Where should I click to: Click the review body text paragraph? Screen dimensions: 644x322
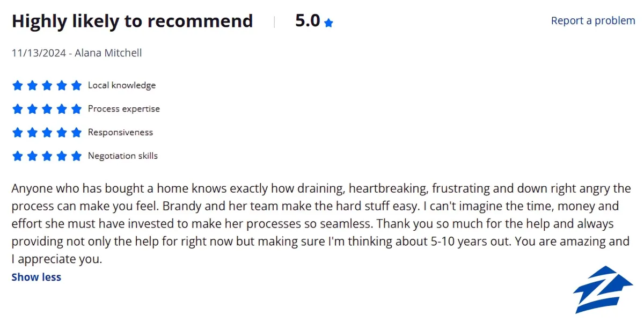coord(321,224)
